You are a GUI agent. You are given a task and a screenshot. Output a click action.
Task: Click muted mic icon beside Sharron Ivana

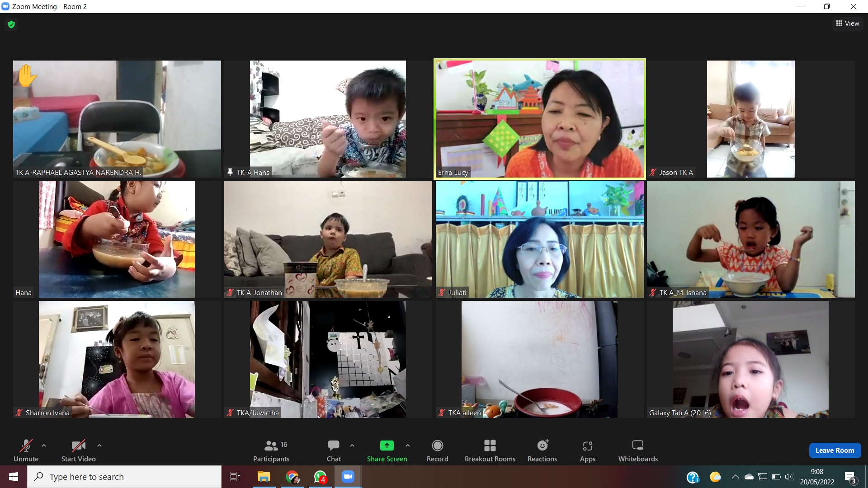click(x=19, y=413)
